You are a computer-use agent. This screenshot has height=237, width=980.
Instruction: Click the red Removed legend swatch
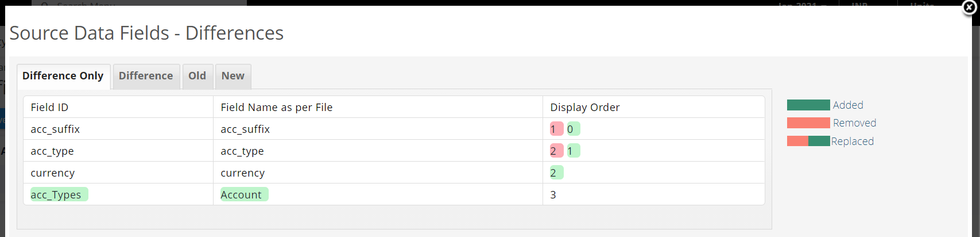tap(808, 123)
